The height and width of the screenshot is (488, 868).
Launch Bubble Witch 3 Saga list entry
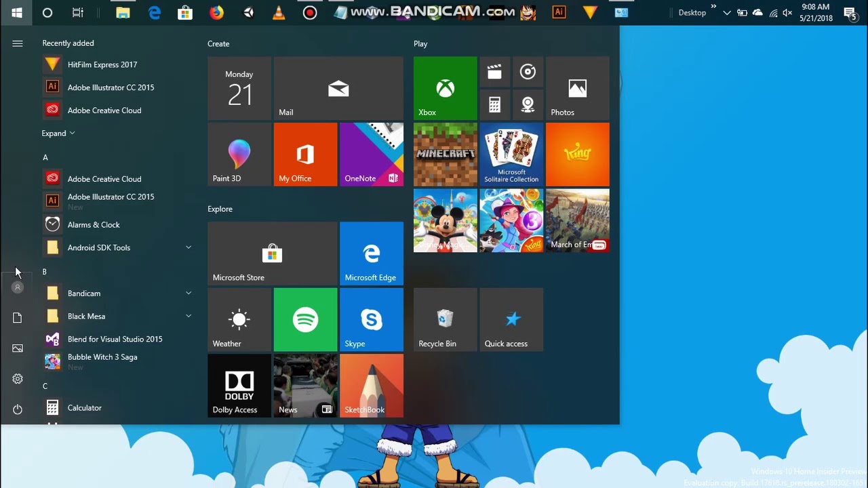(117, 362)
